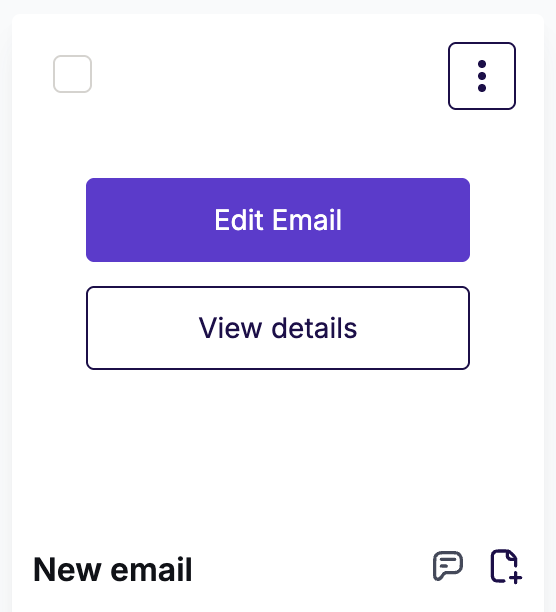
Task: Open the comments speech-bubble icon
Action: [x=448, y=566]
